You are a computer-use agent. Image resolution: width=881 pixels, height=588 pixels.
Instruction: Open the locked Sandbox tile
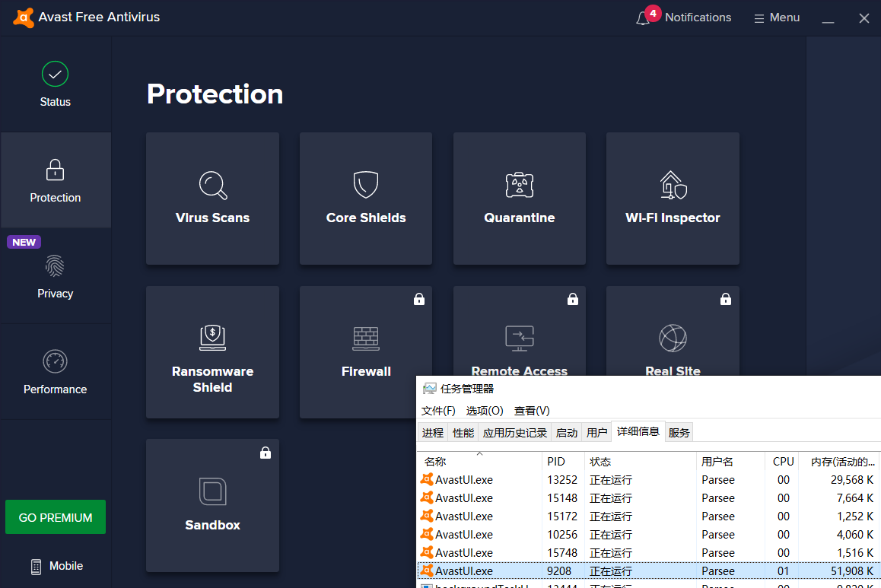pos(212,505)
